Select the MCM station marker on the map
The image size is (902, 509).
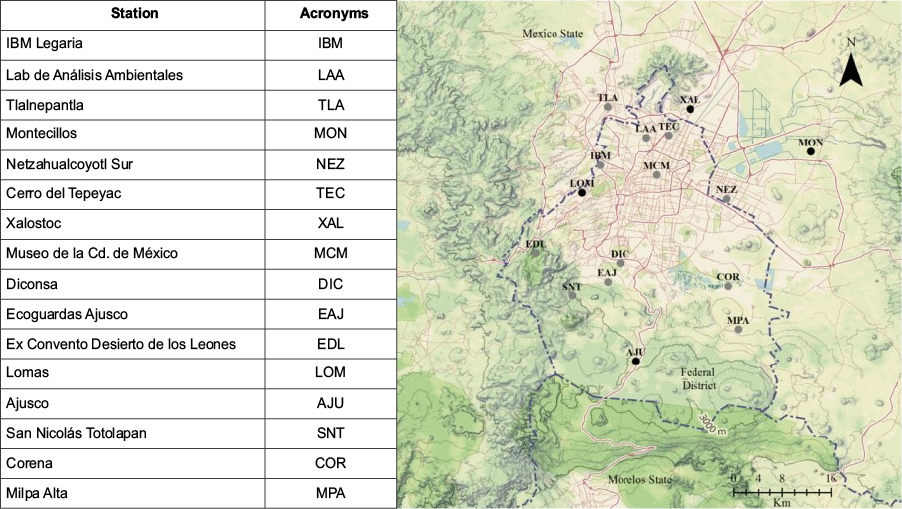coord(657,174)
